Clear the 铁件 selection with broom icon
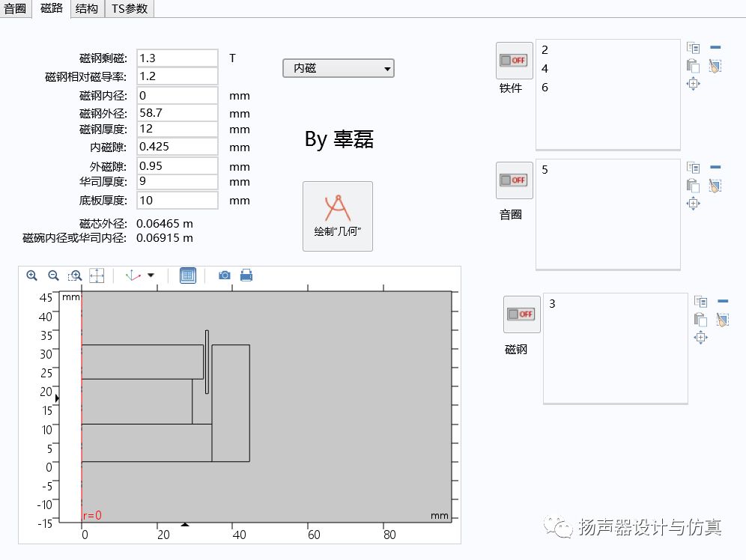 (x=715, y=66)
